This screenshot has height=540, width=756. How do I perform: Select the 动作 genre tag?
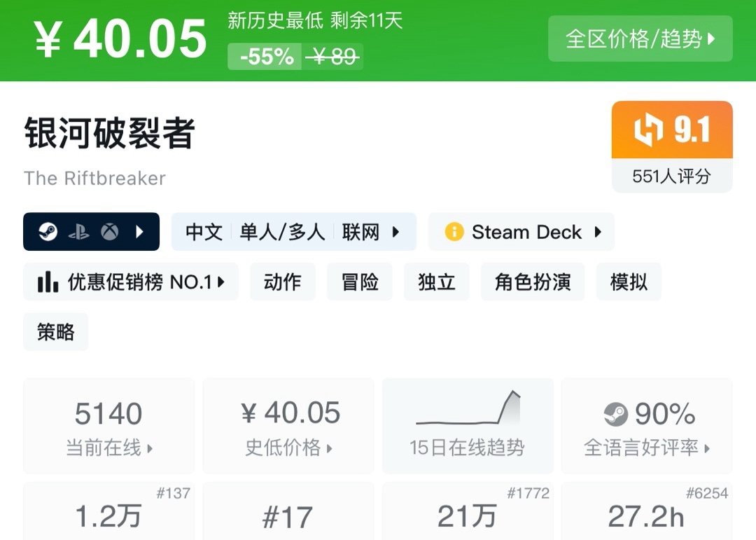pyautogui.click(x=282, y=282)
